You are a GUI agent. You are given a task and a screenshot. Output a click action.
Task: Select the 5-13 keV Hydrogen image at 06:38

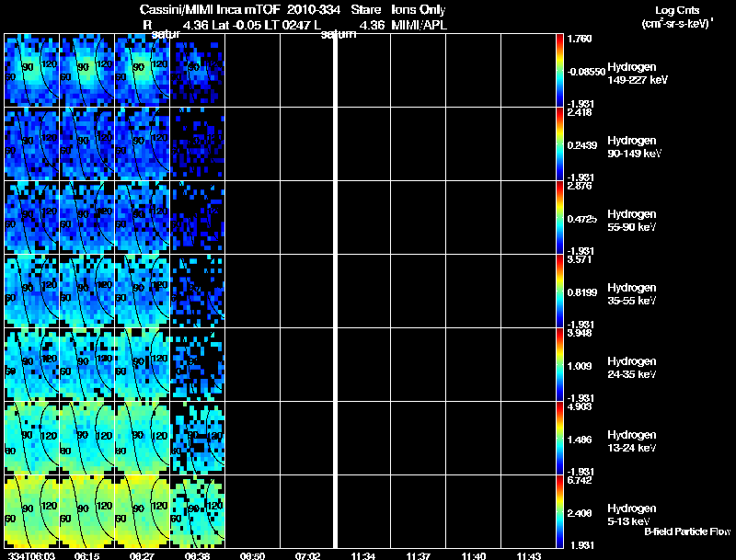click(x=198, y=512)
